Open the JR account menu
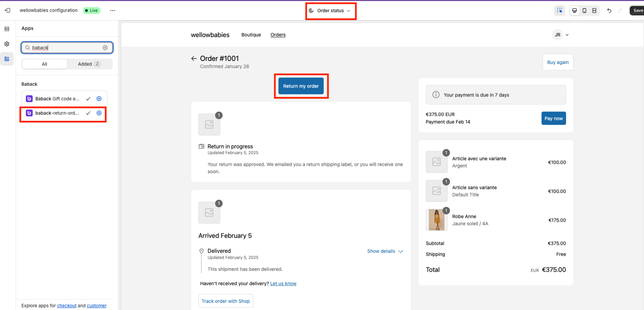 coord(561,35)
